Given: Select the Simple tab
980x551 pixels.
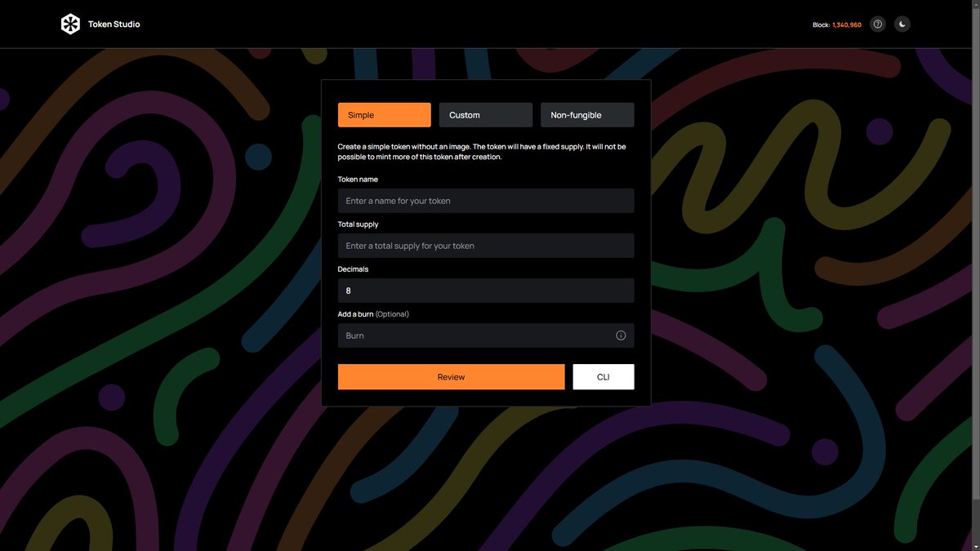Looking at the screenshot, I should coord(385,115).
